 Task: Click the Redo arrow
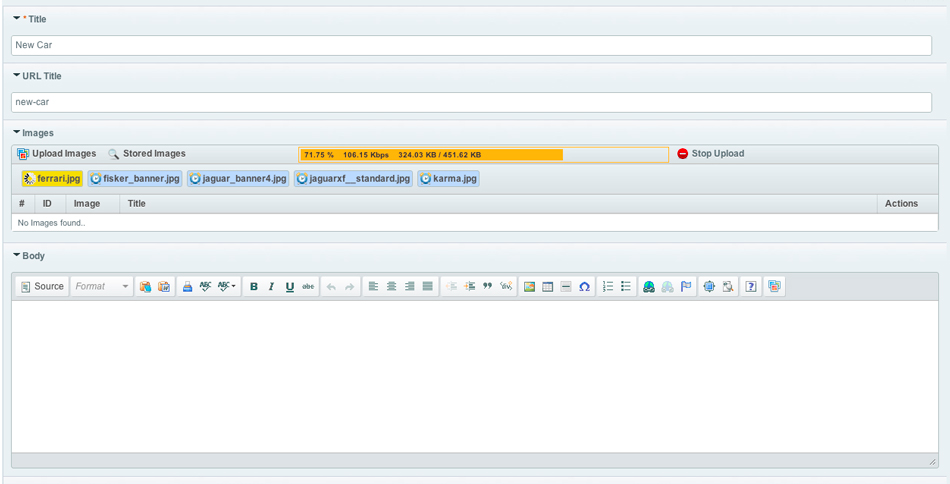[x=350, y=287]
